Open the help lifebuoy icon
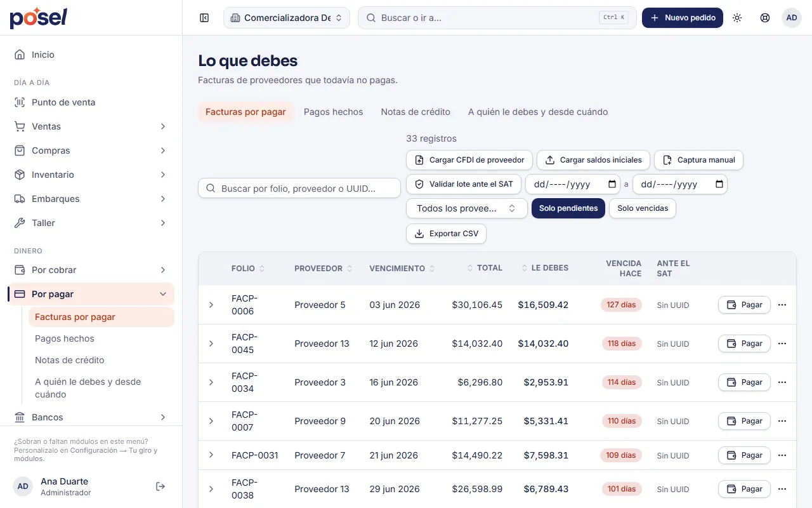 point(765,18)
